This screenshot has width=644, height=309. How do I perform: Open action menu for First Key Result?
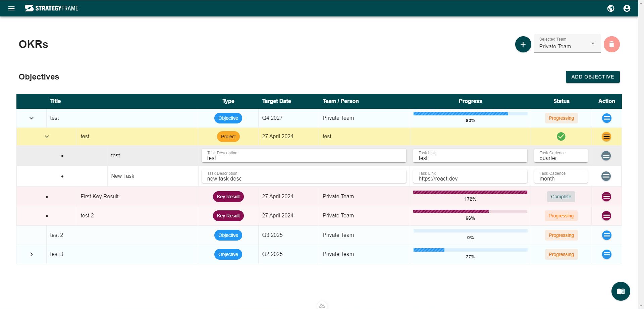[x=606, y=197]
